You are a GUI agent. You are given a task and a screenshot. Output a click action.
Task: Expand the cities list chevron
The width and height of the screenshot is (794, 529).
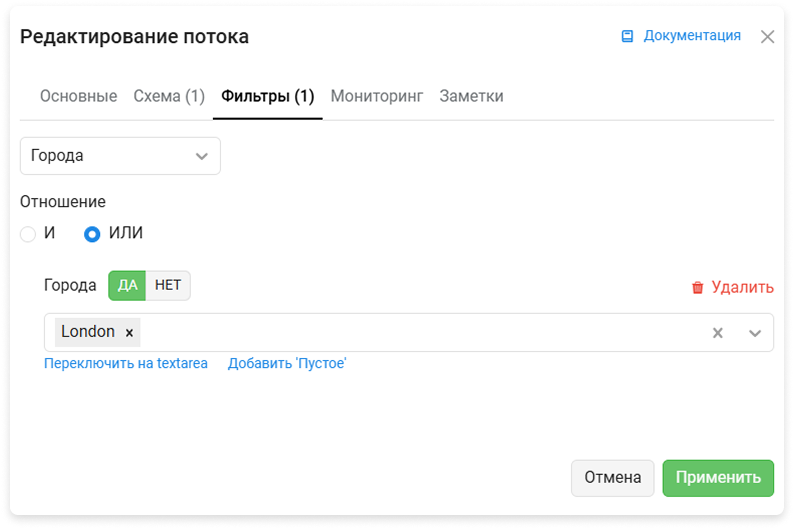[755, 333]
